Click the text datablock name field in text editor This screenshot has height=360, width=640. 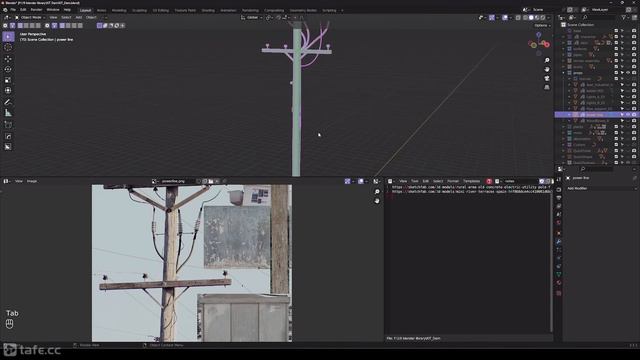coord(520,181)
